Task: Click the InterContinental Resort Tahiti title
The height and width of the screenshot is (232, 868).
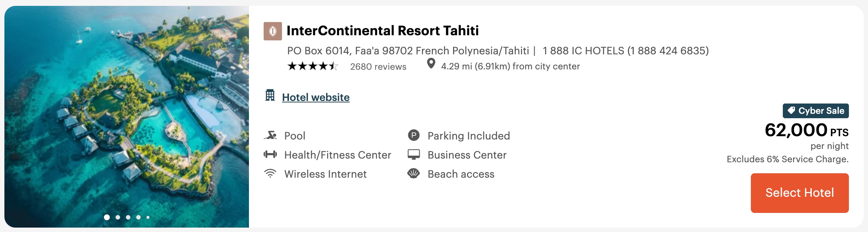Action: [383, 31]
